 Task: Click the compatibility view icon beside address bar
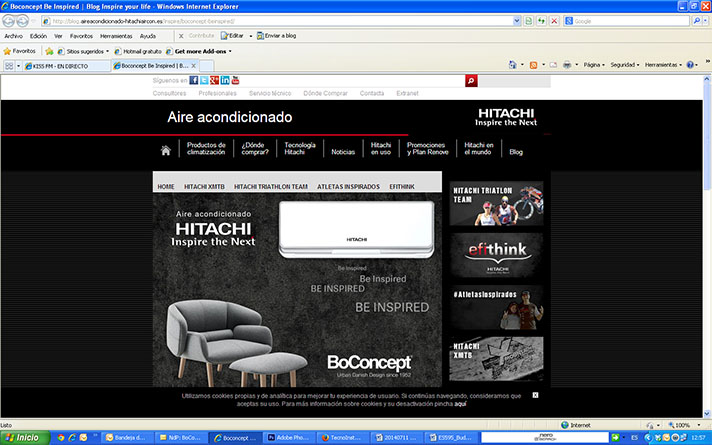[529, 21]
